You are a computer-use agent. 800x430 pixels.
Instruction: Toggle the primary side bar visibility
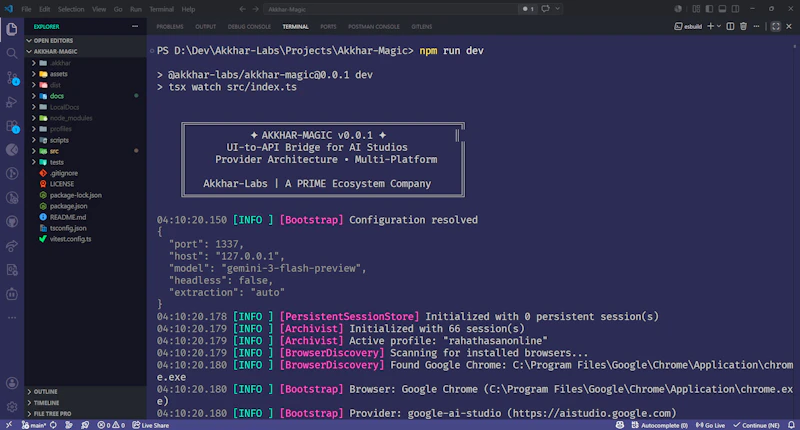[709, 9]
